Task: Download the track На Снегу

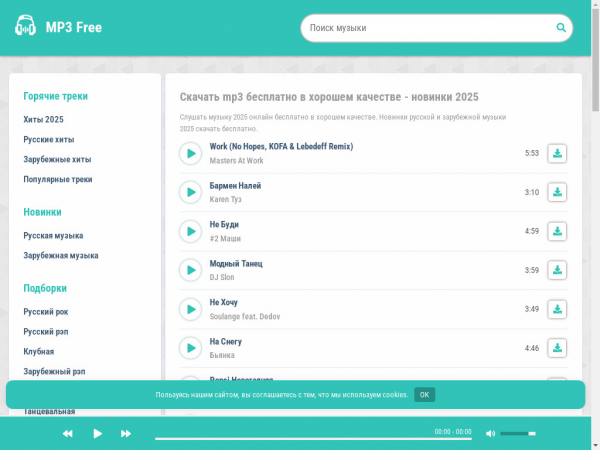Action: coord(557,348)
